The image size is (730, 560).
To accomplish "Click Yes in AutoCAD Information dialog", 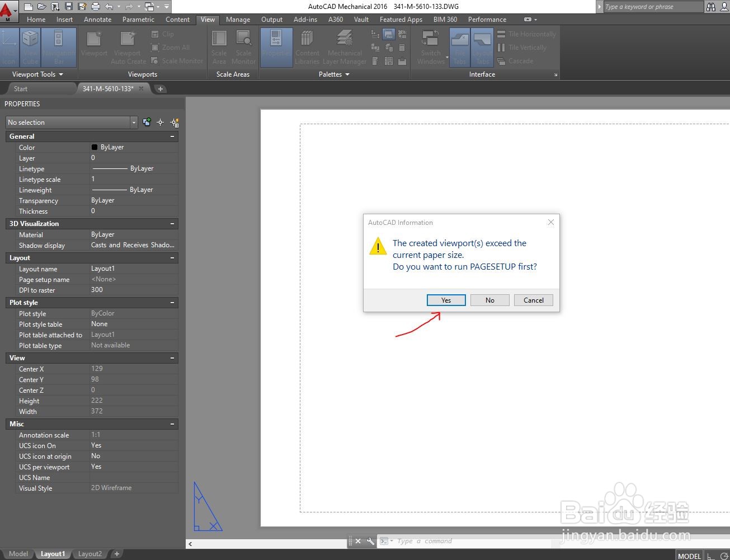I will click(x=446, y=300).
